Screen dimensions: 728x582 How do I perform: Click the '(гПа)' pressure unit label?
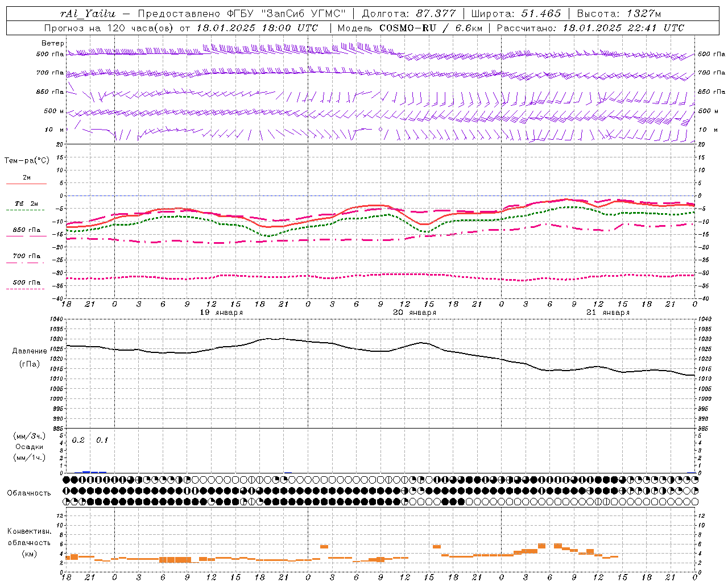point(30,364)
